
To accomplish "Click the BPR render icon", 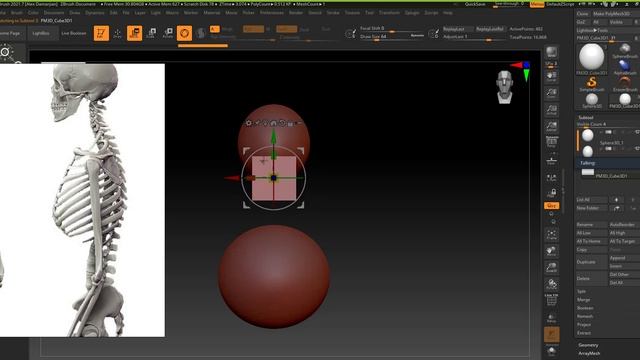I will point(551,52).
